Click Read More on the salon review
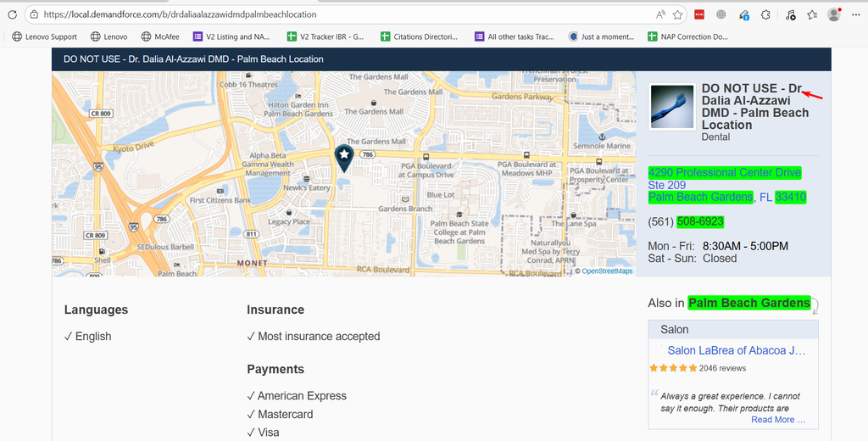This screenshot has width=868, height=441. coord(778,420)
